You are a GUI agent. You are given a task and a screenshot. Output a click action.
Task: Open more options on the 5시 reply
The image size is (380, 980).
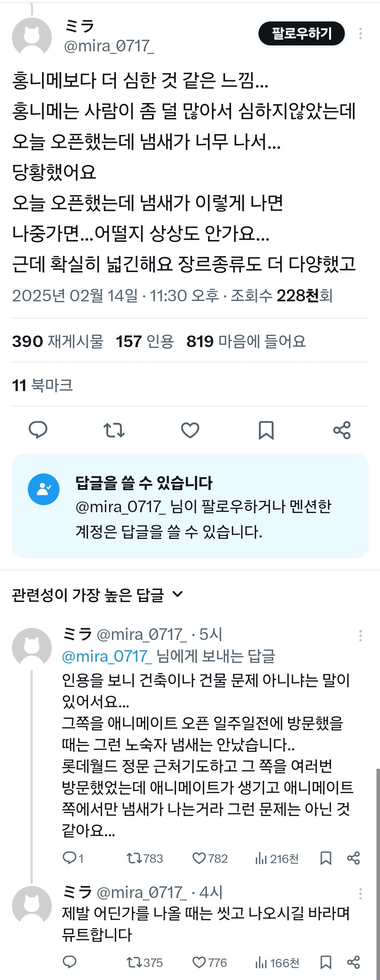[360, 636]
